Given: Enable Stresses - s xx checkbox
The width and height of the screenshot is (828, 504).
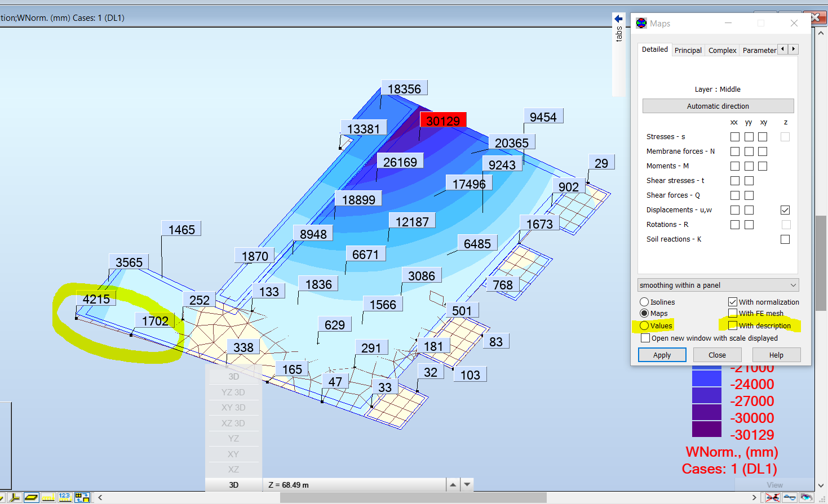Looking at the screenshot, I should (x=735, y=137).
